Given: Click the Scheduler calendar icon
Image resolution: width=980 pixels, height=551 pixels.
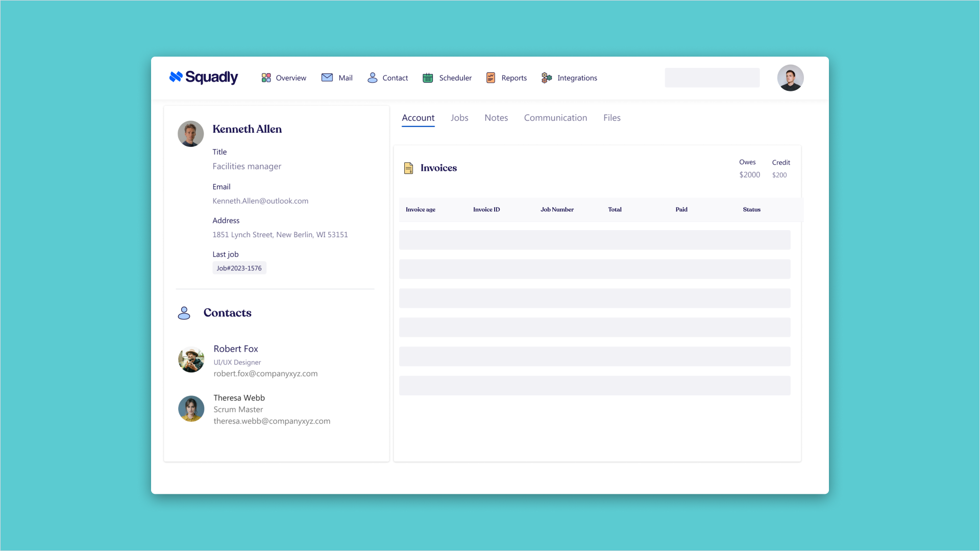Looking at the screenshot, I should (x=428, y=78).
